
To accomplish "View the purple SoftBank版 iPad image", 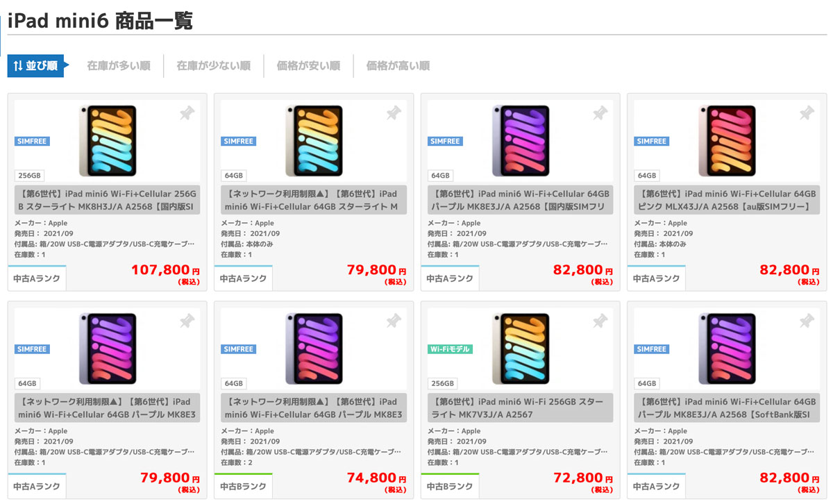I will [727, 349].
